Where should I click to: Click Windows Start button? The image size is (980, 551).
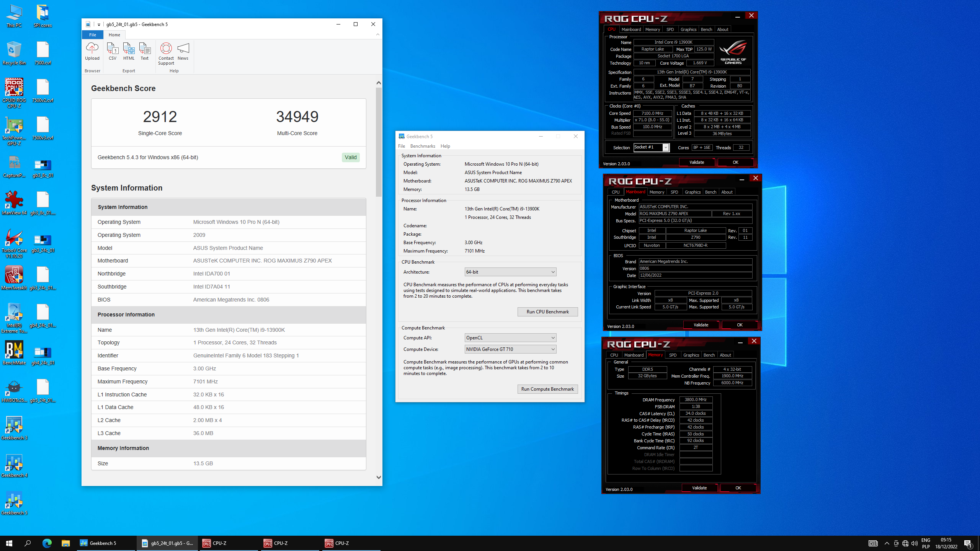9,543
